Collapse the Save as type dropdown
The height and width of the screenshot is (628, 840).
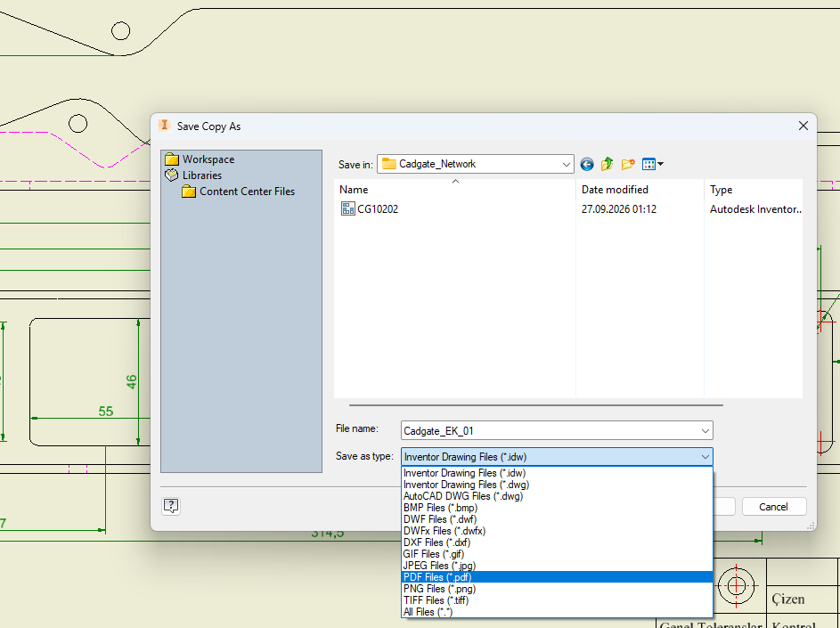705,457
